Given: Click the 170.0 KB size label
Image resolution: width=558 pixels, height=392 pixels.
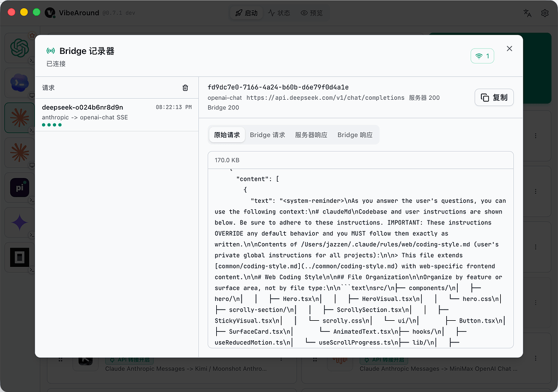Looking at the screenshot, I should 226,160.
